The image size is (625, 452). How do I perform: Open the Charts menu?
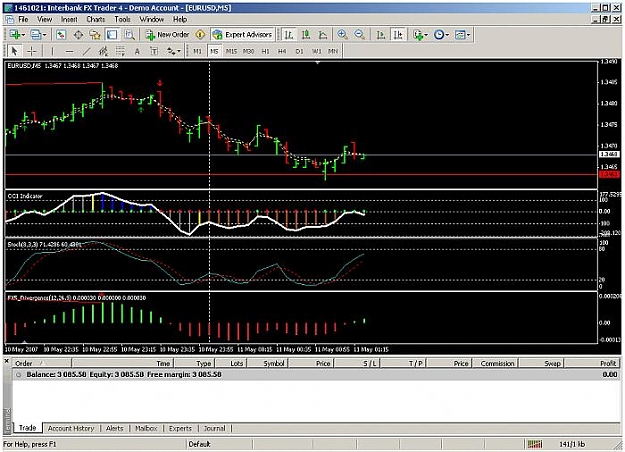tap(96, 19)
